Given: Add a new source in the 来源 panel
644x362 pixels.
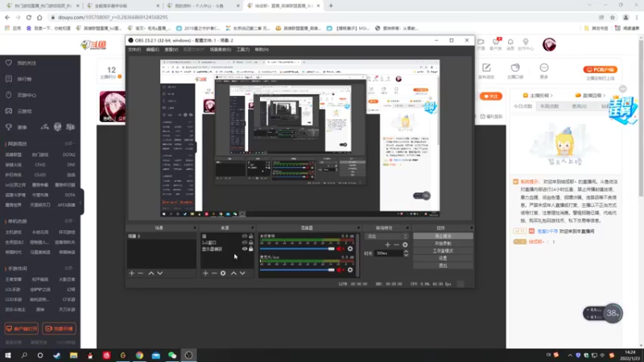Looking at the screenshot, I should (205, 274).
